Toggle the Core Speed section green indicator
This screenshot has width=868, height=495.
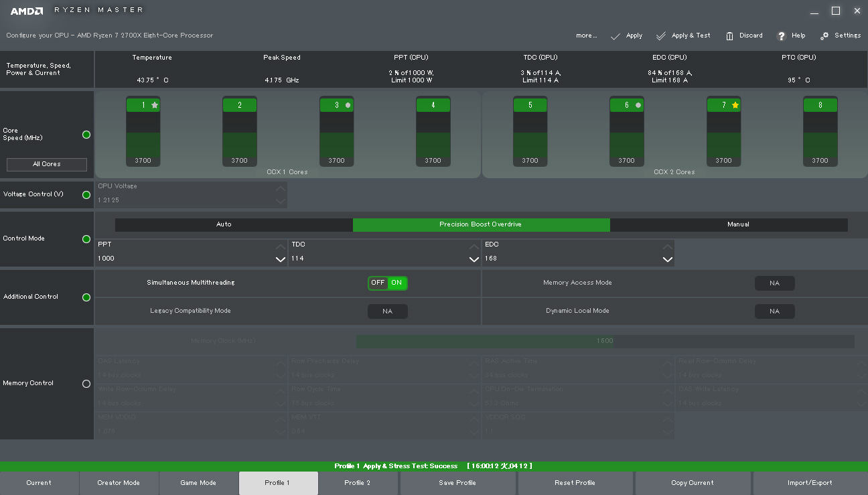86,135
